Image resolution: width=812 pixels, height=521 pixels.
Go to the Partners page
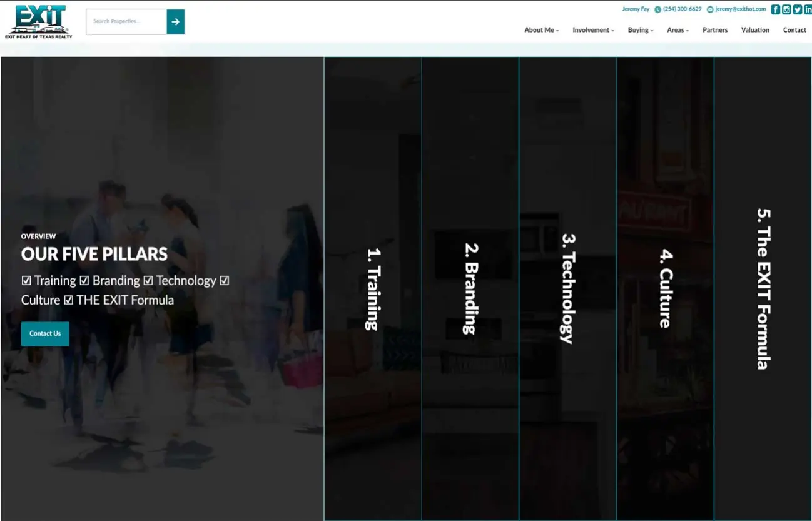point(715,30)
